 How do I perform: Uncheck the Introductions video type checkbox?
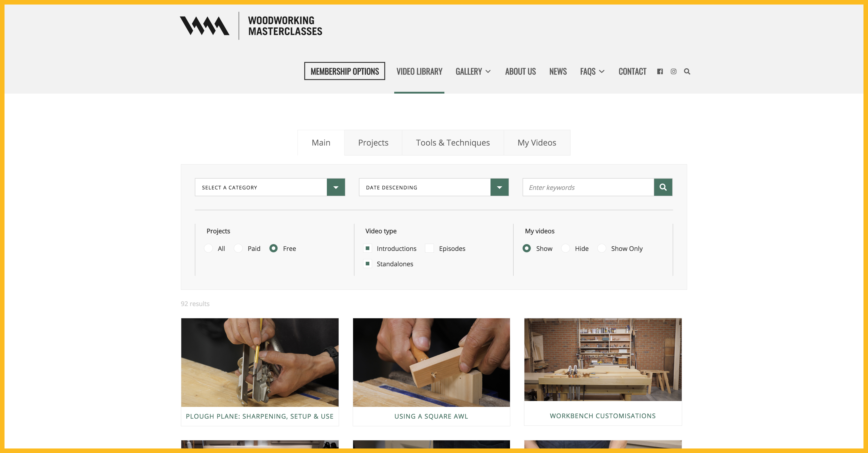pos(368,248)
